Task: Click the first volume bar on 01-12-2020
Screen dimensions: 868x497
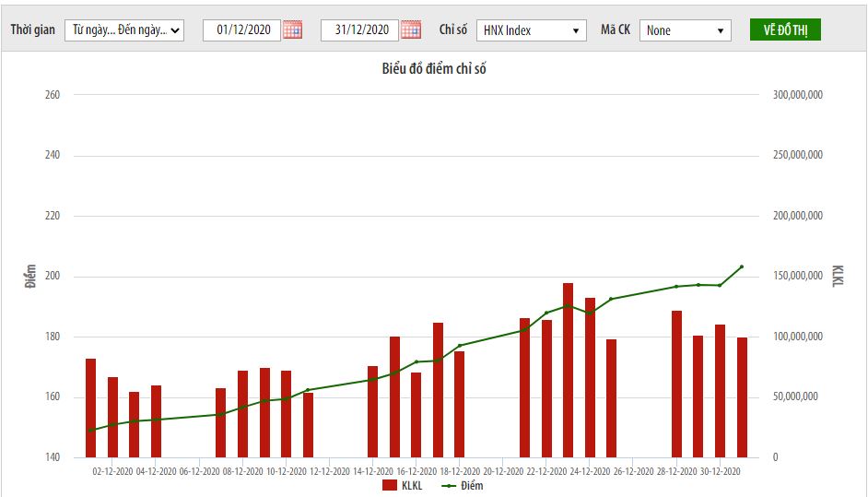Action: tap(91, 408)
